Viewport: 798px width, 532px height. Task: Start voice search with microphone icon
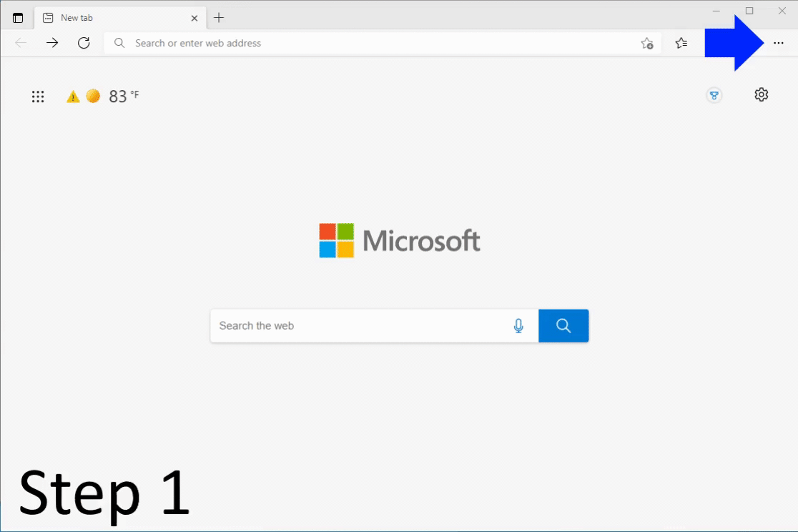click(x=518, y=326)
